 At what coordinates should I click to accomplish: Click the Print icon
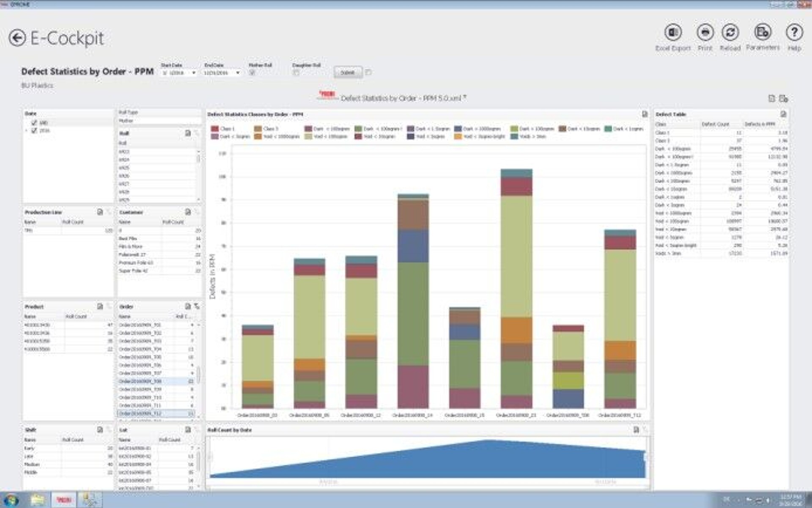705,32
